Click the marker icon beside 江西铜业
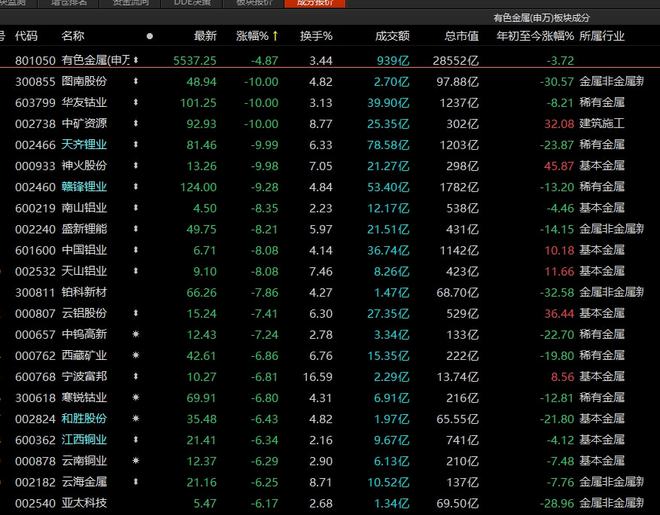 click(136, 439)
